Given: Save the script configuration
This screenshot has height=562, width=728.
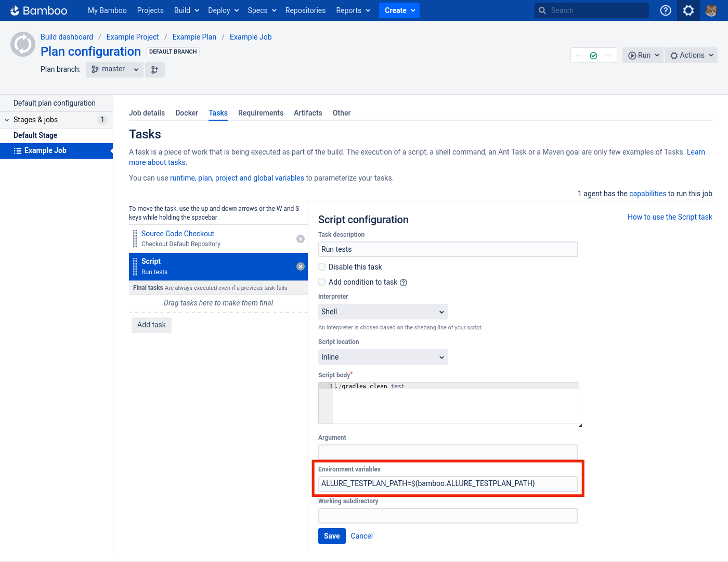Looking at the screenshot, I should 331,535.
